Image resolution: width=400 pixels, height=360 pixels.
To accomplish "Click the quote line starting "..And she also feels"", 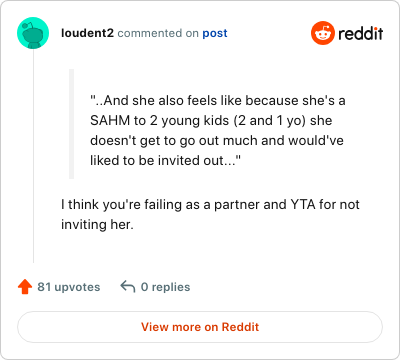I will click(x=218, y=100).
